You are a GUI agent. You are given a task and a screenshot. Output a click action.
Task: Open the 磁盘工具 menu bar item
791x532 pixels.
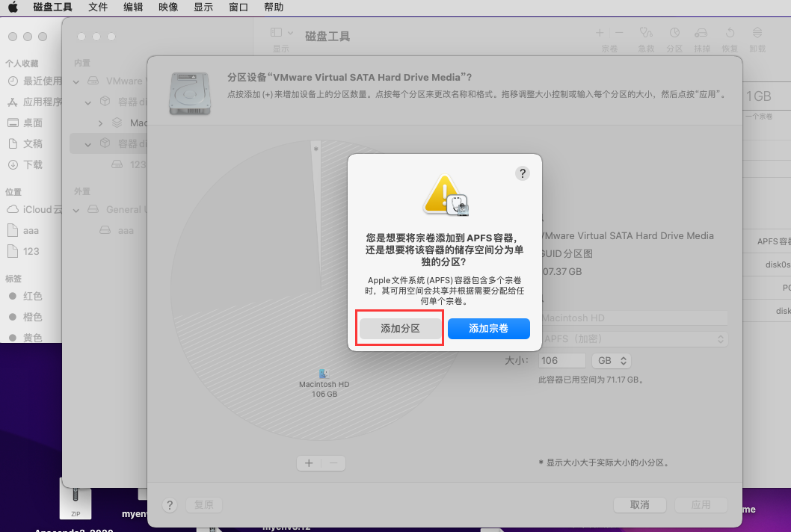(x=52, y=7)
